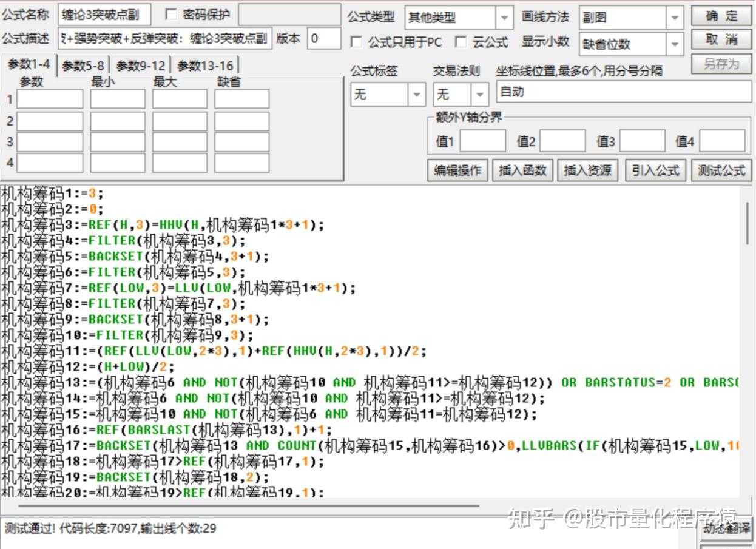Click the 公式名称 input field
The width and height of the screenshot is (756, 549).
tap(104, 15)
